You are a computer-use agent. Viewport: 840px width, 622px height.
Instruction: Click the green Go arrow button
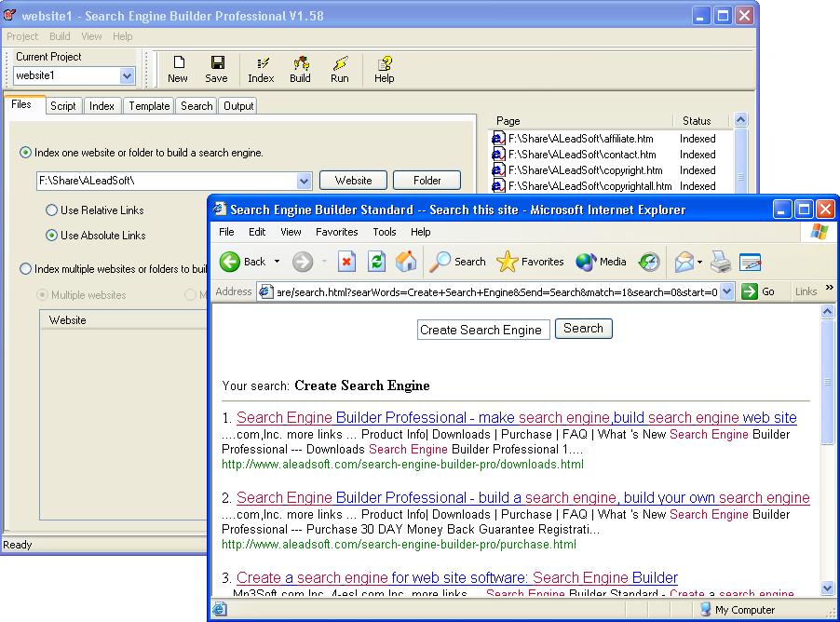click(x=750, y=291)
